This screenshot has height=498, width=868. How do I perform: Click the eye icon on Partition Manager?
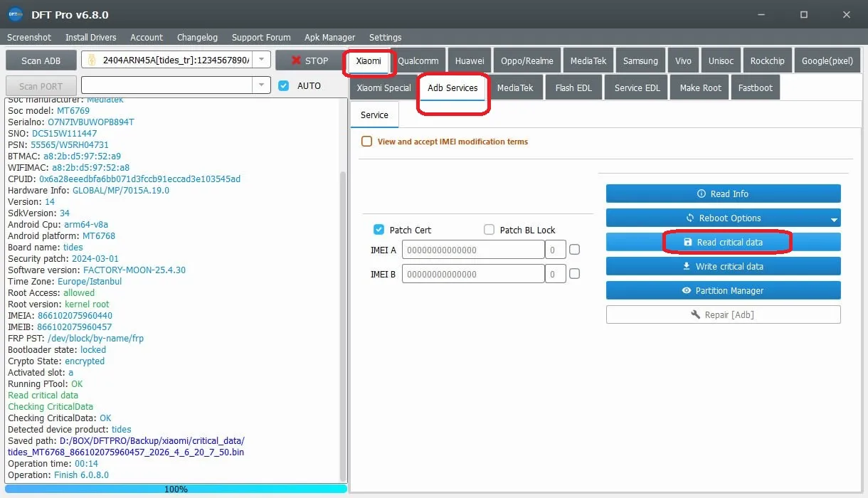(x=686, y=290)
